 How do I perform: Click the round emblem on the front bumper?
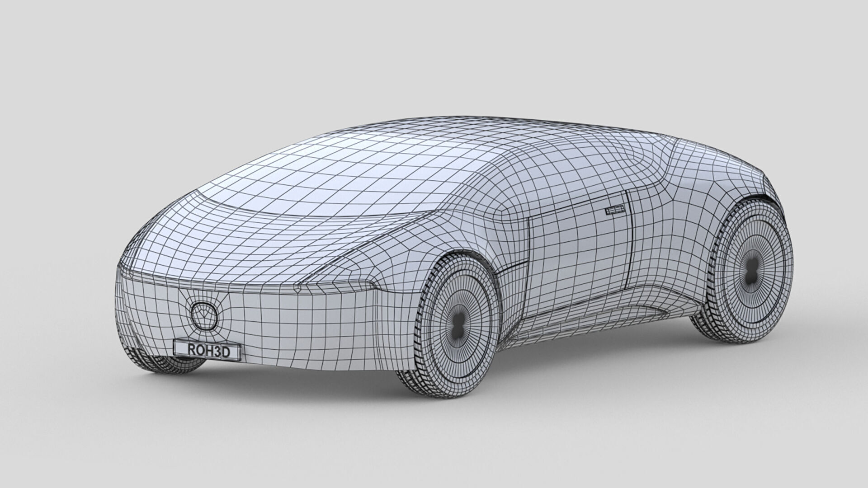204,315
